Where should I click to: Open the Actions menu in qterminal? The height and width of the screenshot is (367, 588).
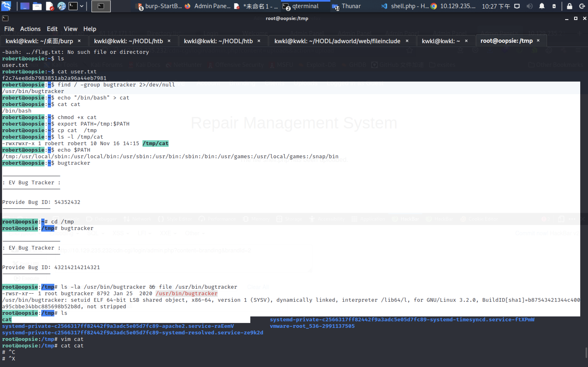point(30,29)
